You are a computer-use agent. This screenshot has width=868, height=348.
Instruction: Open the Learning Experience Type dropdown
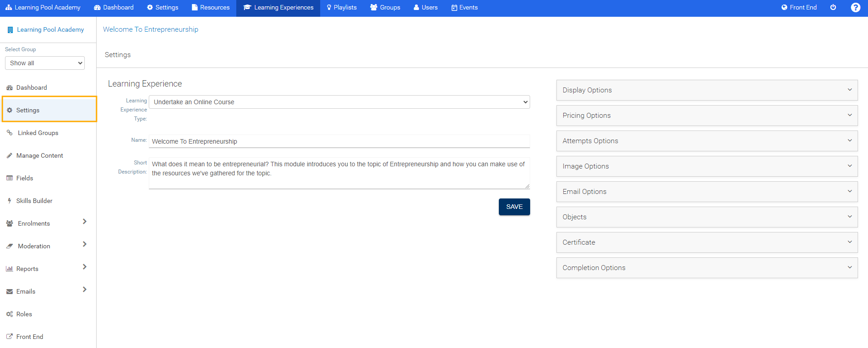tap(339, 102)
